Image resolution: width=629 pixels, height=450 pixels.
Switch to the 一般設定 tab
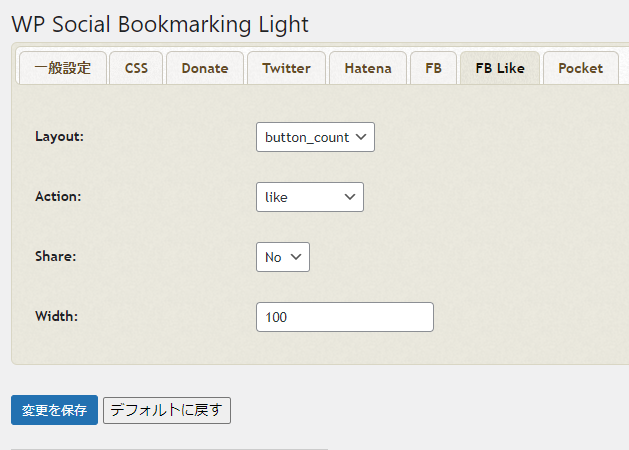pyautogui.click(x=62, y=68)
